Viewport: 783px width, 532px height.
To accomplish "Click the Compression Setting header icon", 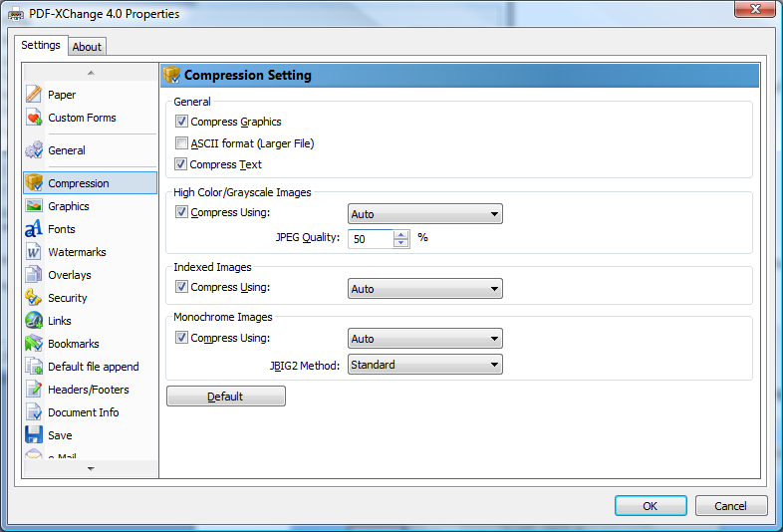I will pyautogui.click(x=171, y=75).
